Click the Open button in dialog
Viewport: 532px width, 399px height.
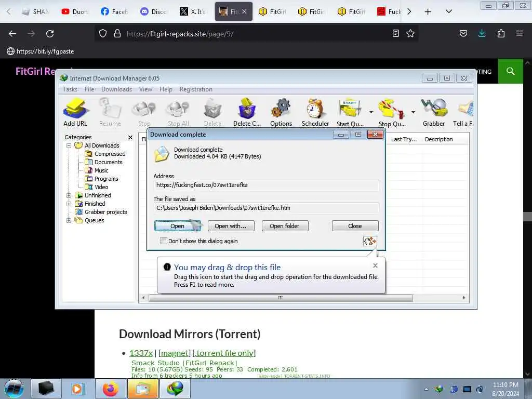pyautogui.click(x=178, y=226)
